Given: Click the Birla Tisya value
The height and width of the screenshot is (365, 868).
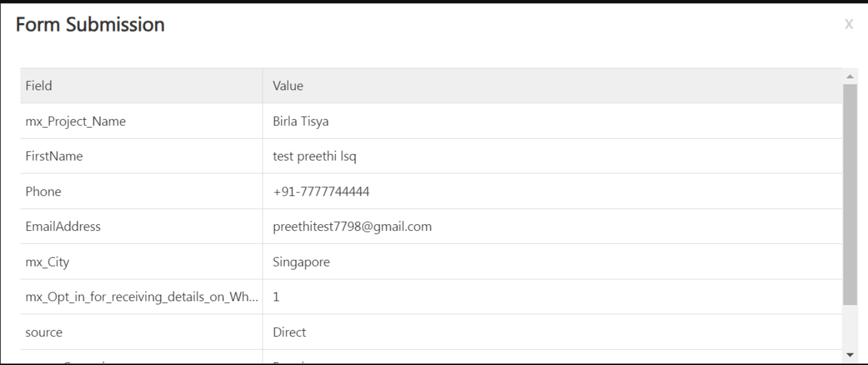Looking at the screenshot, I should click(x=302, y=121).
